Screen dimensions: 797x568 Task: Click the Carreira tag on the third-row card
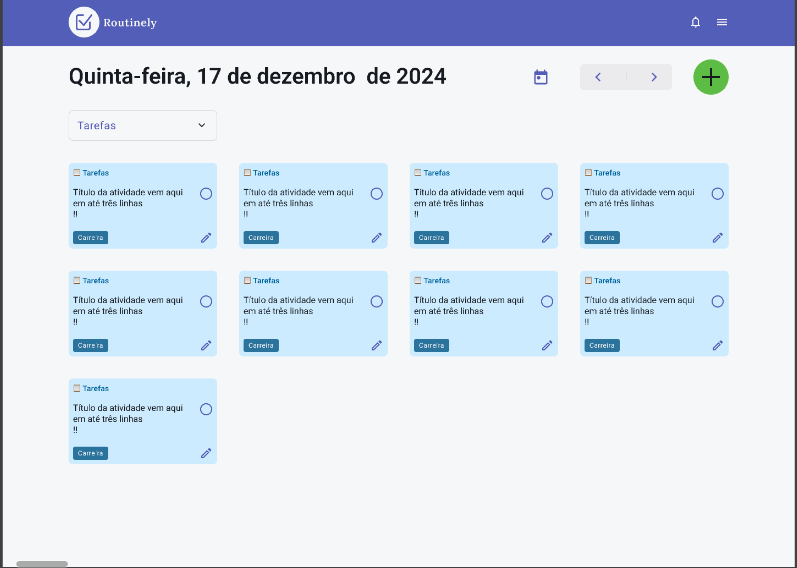(90, 453)
